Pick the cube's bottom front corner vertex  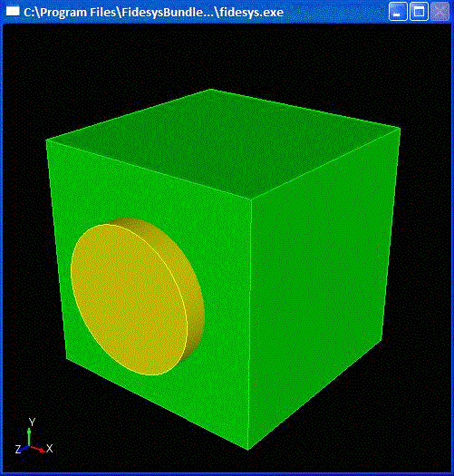(x=248, y=450)
